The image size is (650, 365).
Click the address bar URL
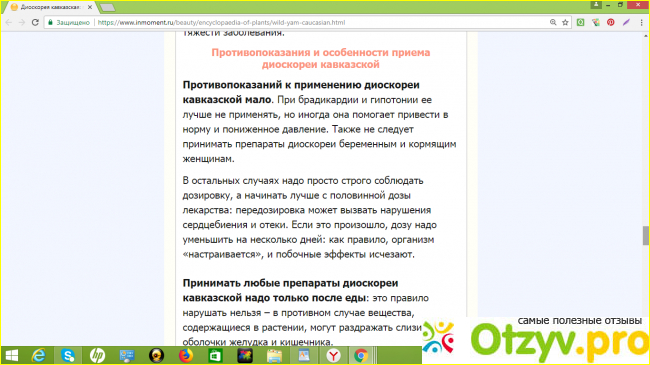pos(221,22)
